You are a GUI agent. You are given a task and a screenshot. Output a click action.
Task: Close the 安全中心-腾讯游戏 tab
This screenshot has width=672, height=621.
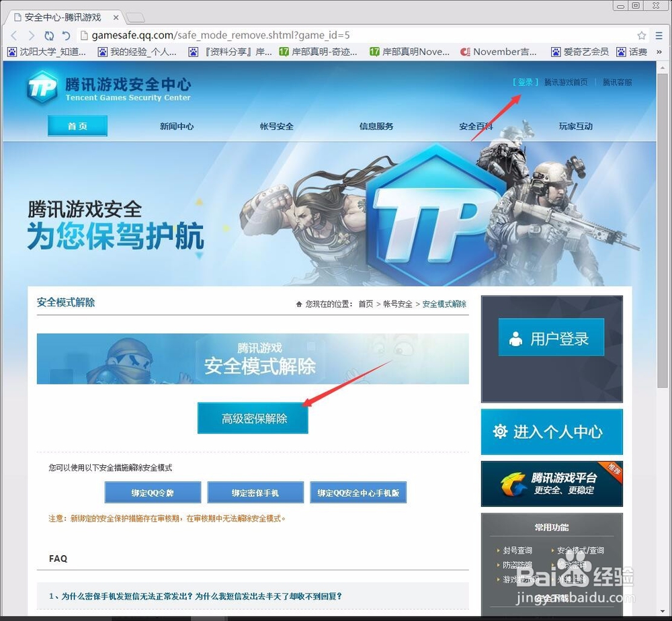(116, 17)
